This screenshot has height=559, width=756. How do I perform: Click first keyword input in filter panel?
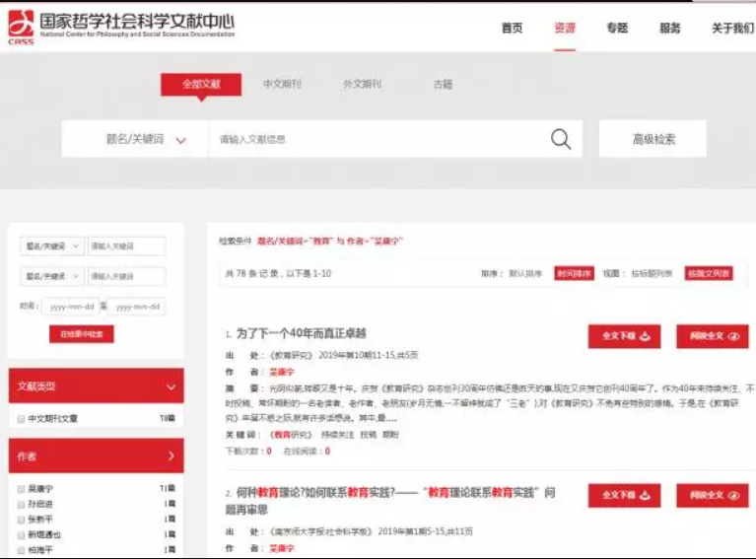click(x=127, y=245)
